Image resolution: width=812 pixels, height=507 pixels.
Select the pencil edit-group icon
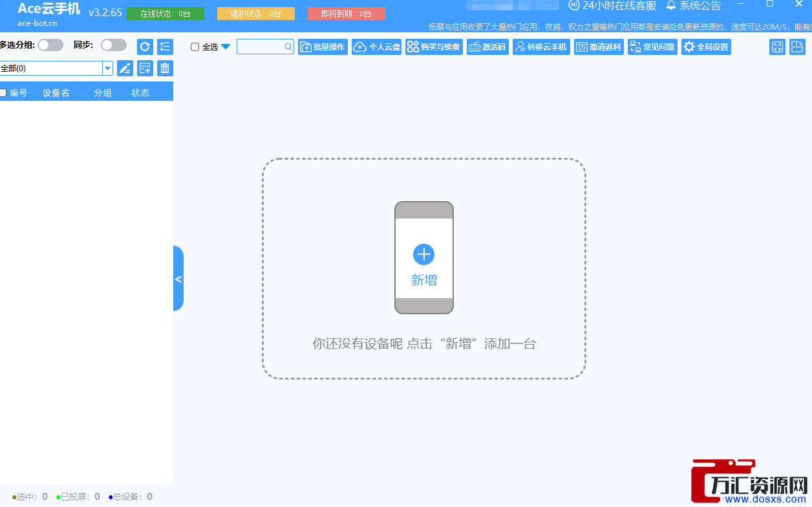pos(125,68)
